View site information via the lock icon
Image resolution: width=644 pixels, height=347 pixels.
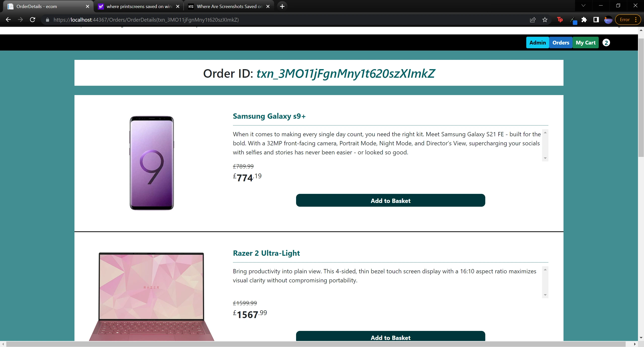tap(47, 20)
